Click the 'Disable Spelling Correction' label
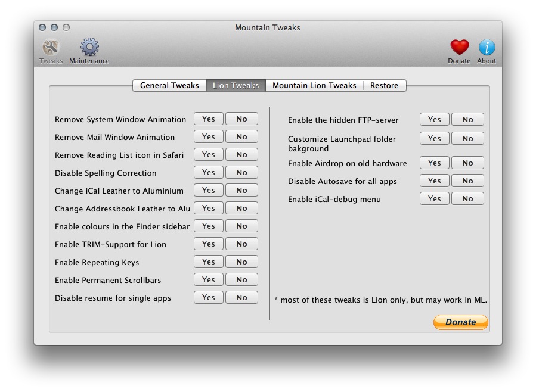The width and height of the screenshot is (536, 392). (x=106, y=173)
